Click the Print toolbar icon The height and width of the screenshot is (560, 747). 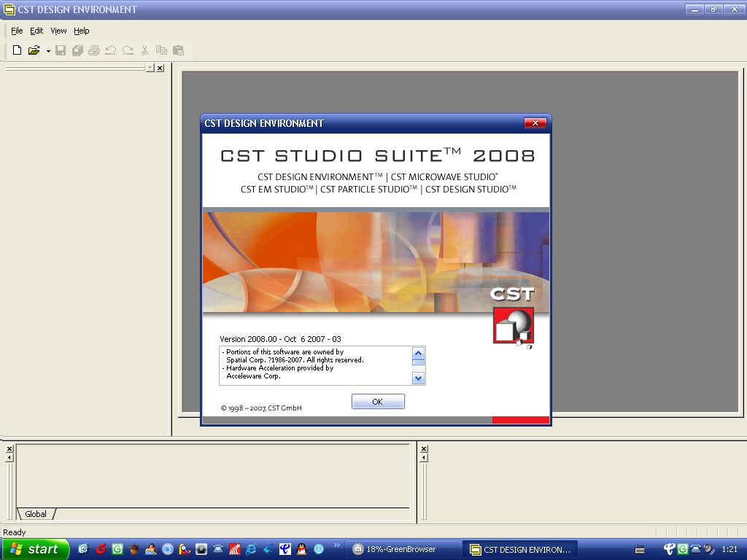pyautogui.click(x=94, y=50)
